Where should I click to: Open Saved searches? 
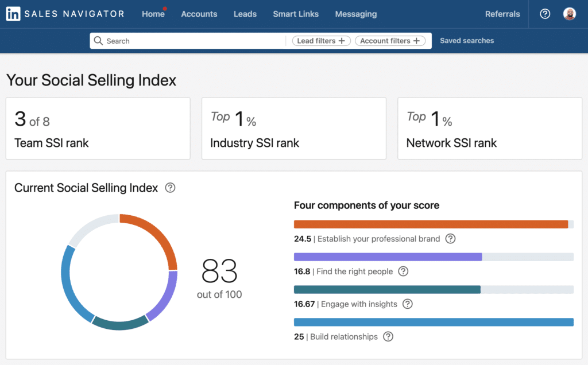pos(467,41)
